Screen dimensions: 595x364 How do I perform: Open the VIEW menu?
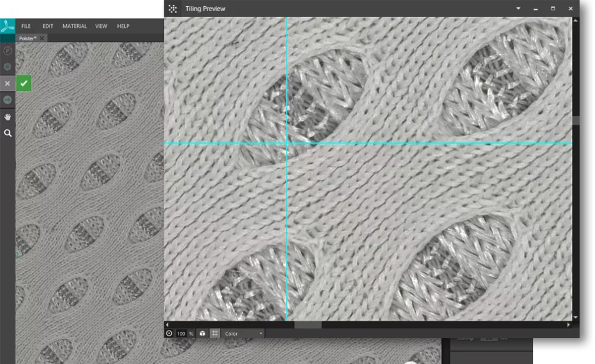tap(101, 27)
